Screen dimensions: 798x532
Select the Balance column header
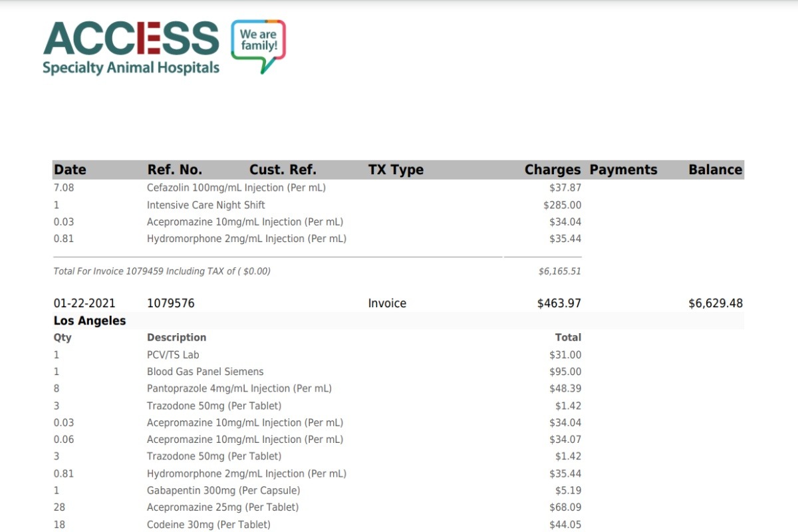tap(715, 170)
